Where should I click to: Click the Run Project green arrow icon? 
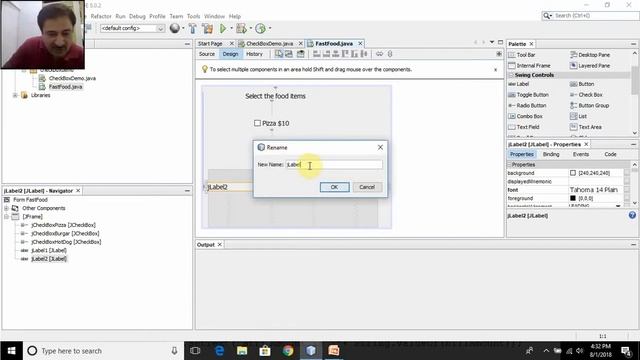[223, 28]
